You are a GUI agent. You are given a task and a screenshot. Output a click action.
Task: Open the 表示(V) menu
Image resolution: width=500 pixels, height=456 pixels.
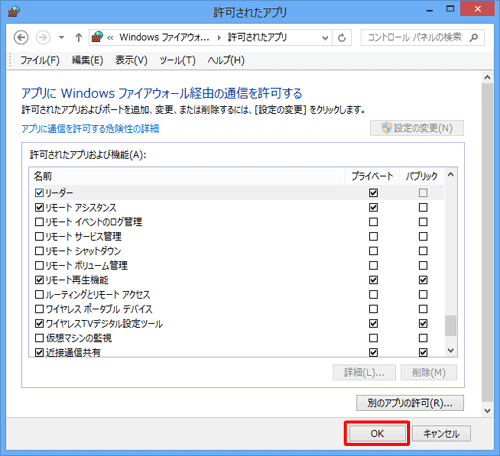coord(131,60)
